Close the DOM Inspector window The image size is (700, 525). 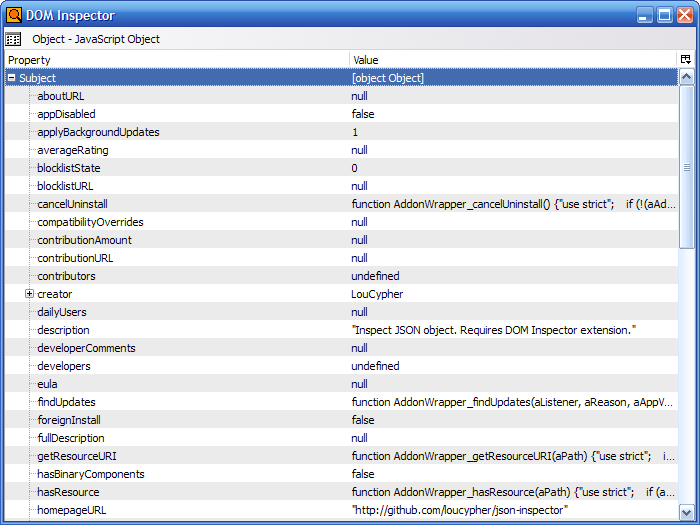[x=685, y=15]
